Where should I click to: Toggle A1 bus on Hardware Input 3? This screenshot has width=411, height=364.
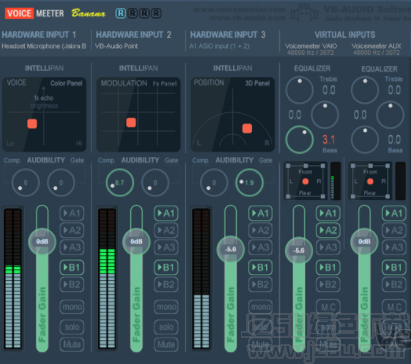coord(260,213)
